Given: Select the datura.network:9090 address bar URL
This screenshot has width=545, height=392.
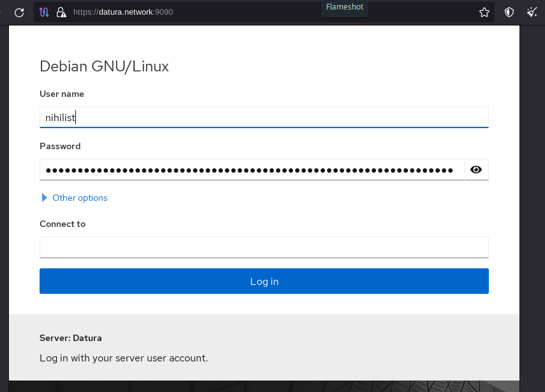Looking at the screenshot, I should coord(123,12).
